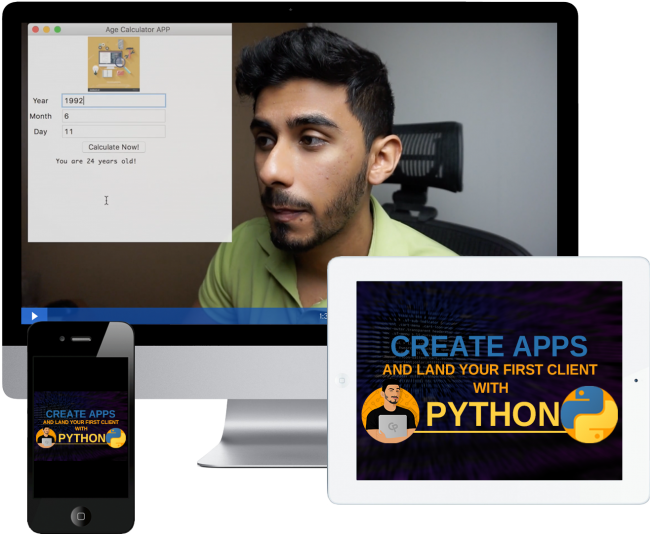This screenshot has height=534, width=650.
Task: Click the home button on the phone
Action: point(81,516)
